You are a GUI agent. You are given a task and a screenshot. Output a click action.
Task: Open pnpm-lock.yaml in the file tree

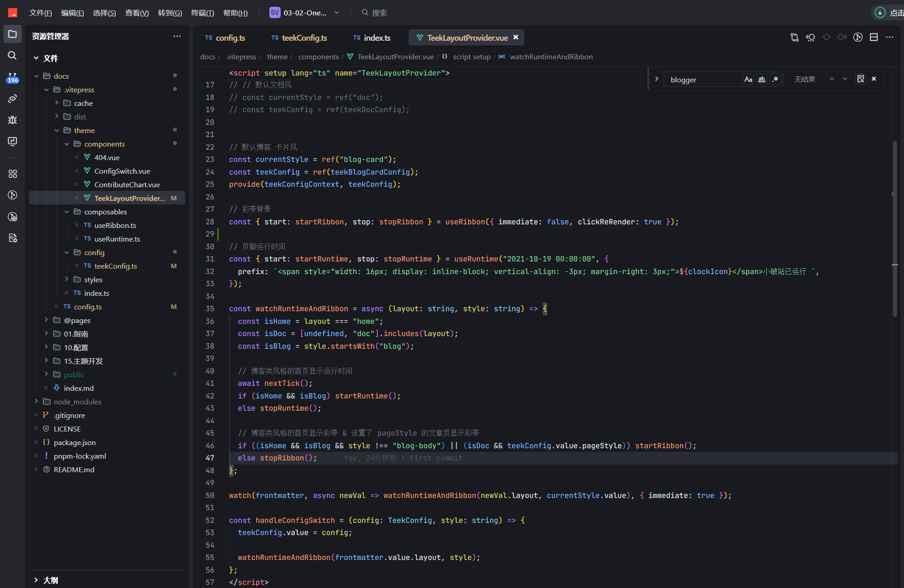[80, 456]
